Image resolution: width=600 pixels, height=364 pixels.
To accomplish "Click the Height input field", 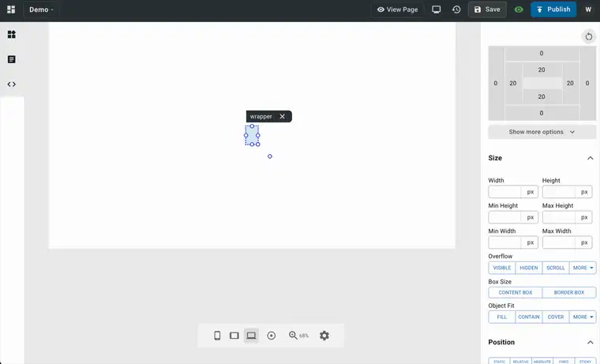I will [559, 192].
